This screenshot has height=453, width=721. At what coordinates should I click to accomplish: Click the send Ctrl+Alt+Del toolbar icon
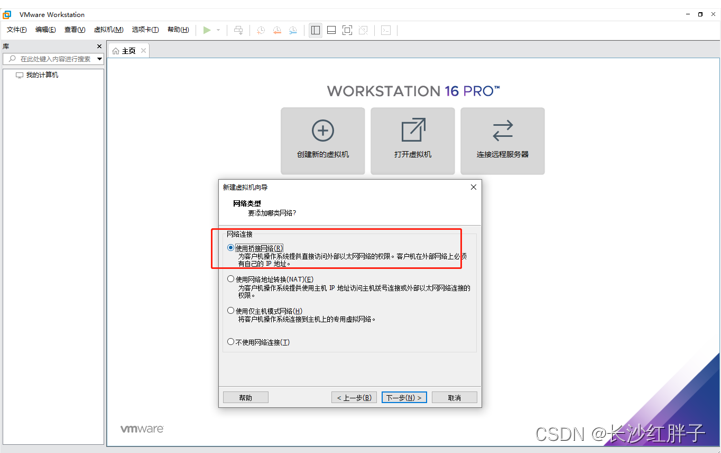tap(238, 30)
